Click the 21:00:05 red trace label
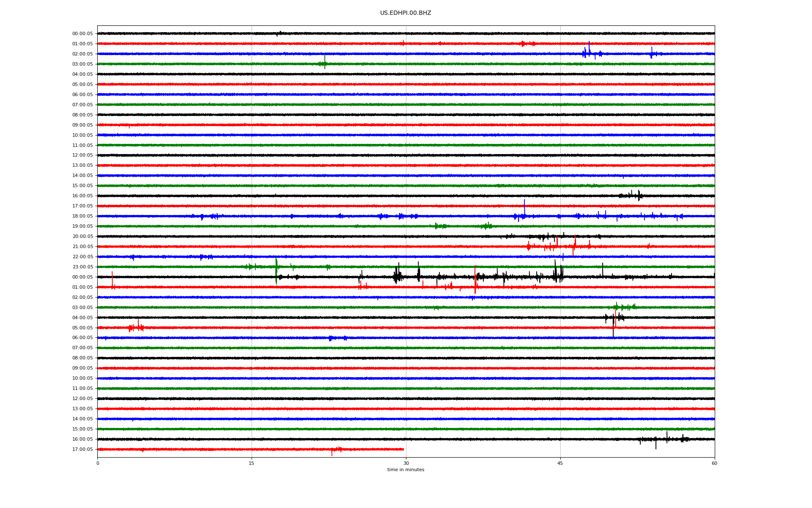812x508 pixels. coord(82,247)
